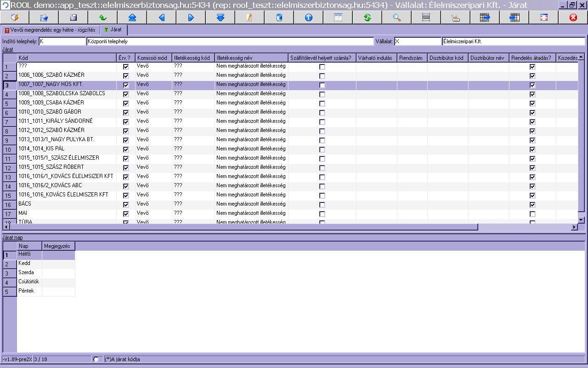Click the grid horizontal scrollbar right arrow
Image resolution: width=588 pixels, height=368 pixels.
click(574, 227)
